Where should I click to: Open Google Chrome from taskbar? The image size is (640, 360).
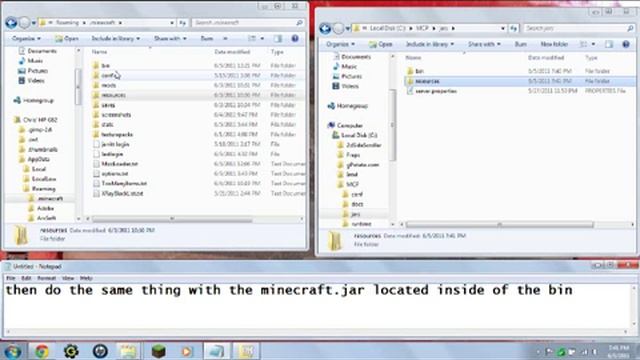41,351
